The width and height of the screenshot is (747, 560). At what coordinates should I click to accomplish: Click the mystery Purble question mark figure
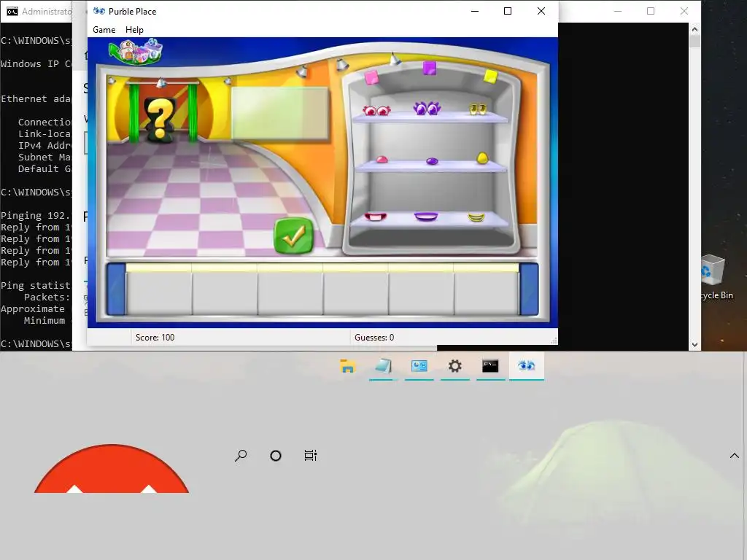click(160, 119)
